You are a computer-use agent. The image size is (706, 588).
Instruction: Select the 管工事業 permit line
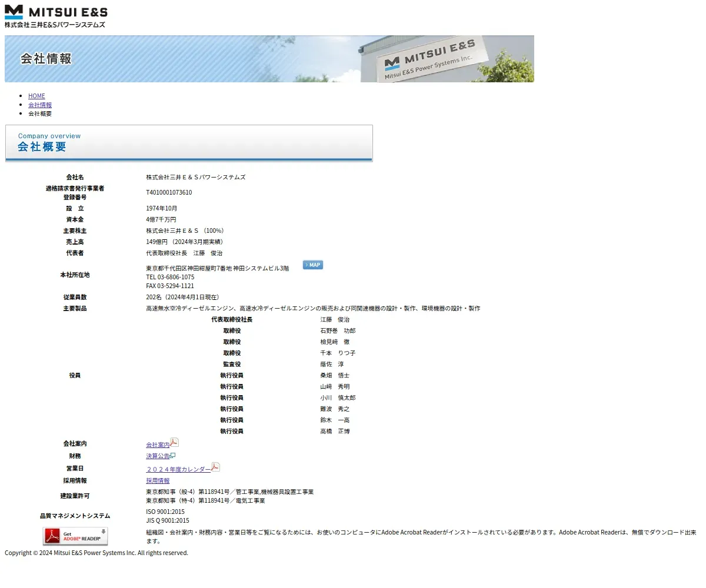pyautogui.click(x=230, y=492)
